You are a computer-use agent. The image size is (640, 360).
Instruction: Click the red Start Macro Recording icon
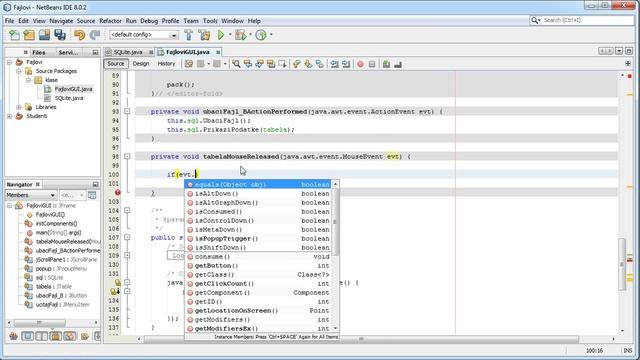point(360,64)
